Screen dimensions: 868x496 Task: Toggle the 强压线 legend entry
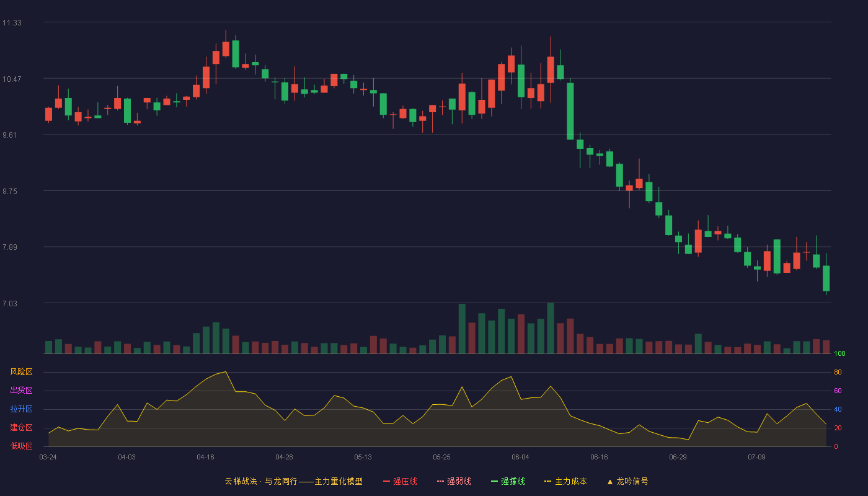coord(400,481)
